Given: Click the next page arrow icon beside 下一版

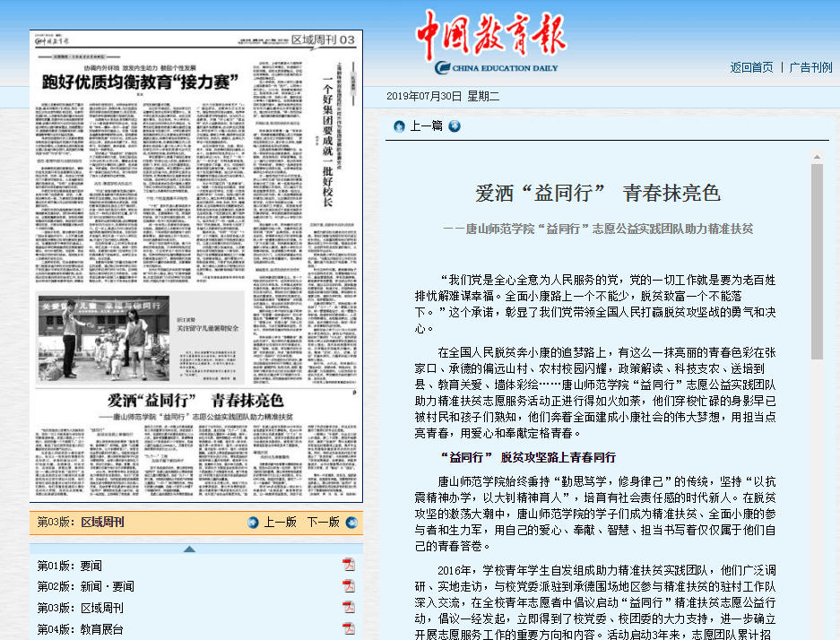Looking at the screenshot, I should click(x=351, y=523).
